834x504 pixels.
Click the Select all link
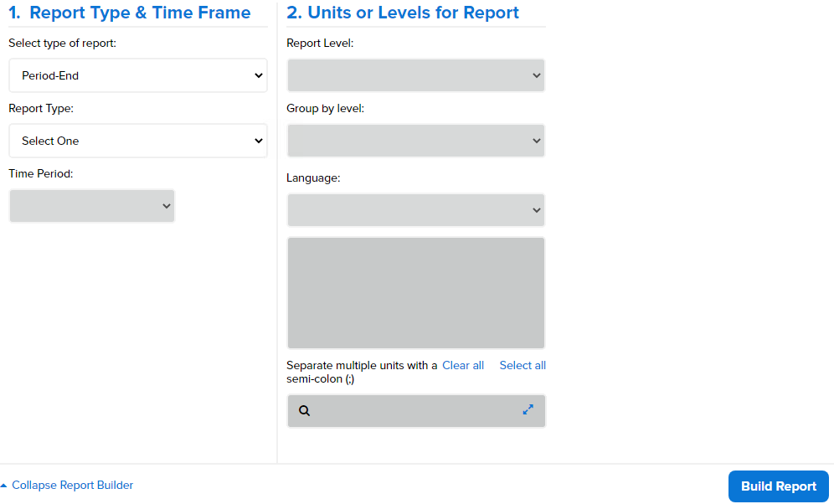(523, 365)
